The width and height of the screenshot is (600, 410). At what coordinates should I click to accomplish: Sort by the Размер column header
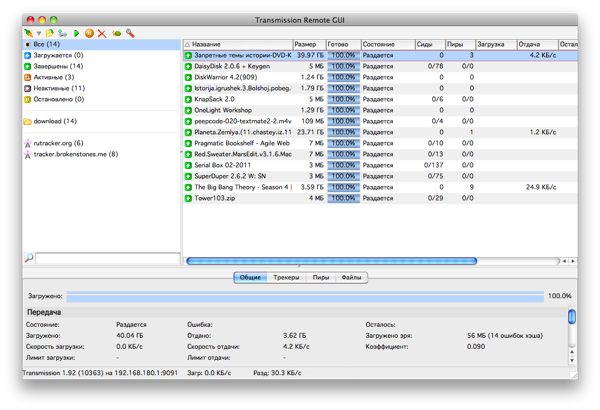tap(306, 44)
